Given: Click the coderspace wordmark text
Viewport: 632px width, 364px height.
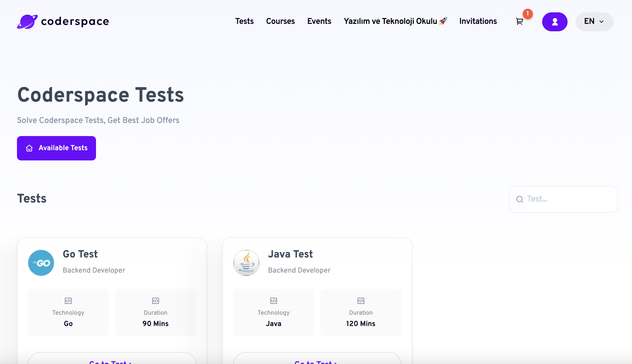Looking at the screenshot, I should tap(75, 22).
